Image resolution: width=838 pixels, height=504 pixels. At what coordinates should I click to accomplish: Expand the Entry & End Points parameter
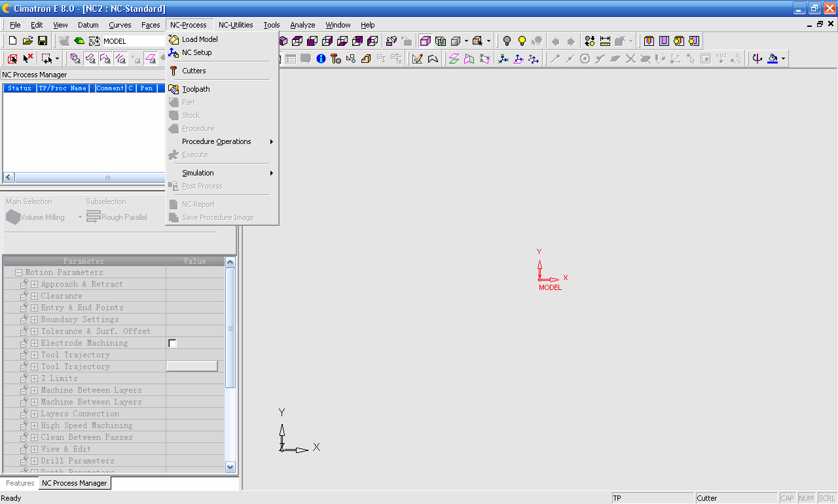(34, 308)
